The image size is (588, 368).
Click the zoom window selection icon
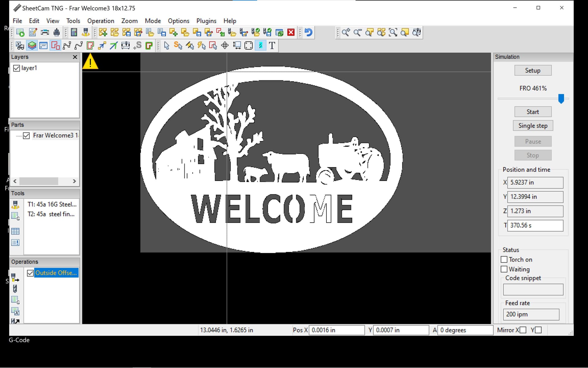click(x=393, y=33)
